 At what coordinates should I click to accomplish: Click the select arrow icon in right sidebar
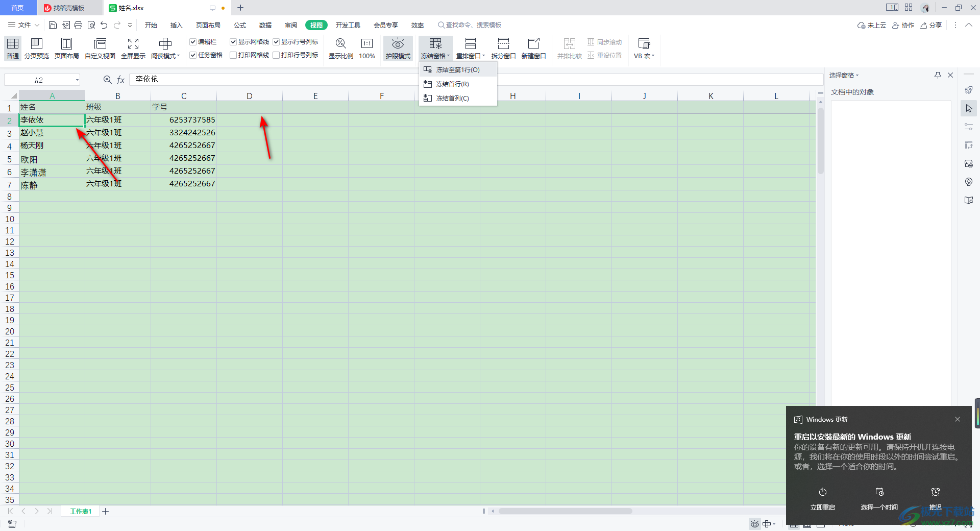pos(969,108)
